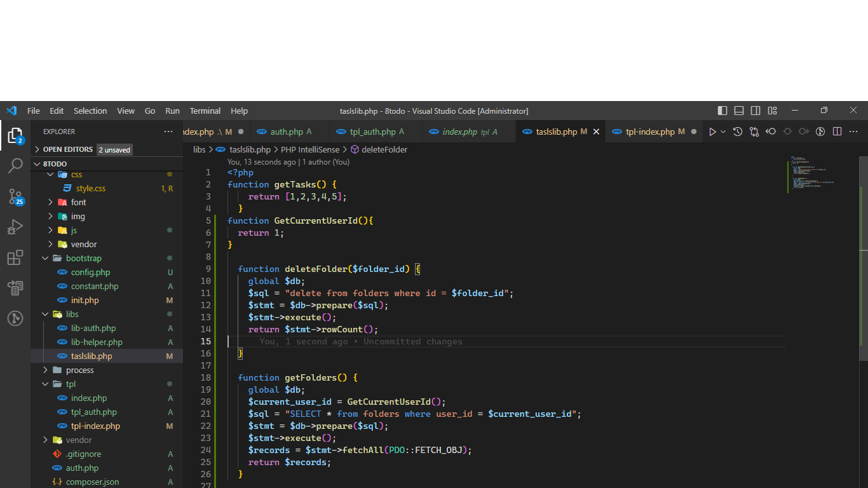Click the Customize Layout icon in title bar
Viewport: 868px width, 488px height.
tap(772, 111)
